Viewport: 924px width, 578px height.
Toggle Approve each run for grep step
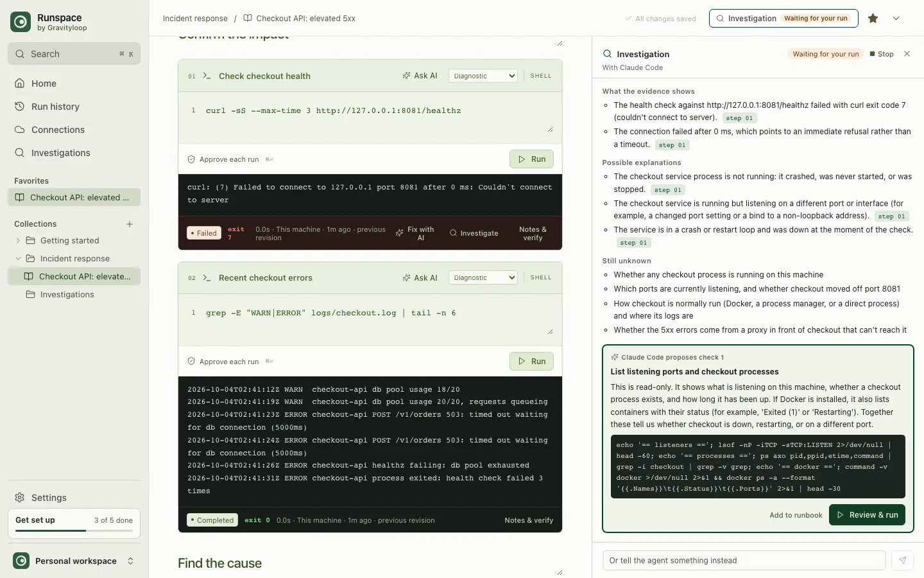(x=223, y=362)
